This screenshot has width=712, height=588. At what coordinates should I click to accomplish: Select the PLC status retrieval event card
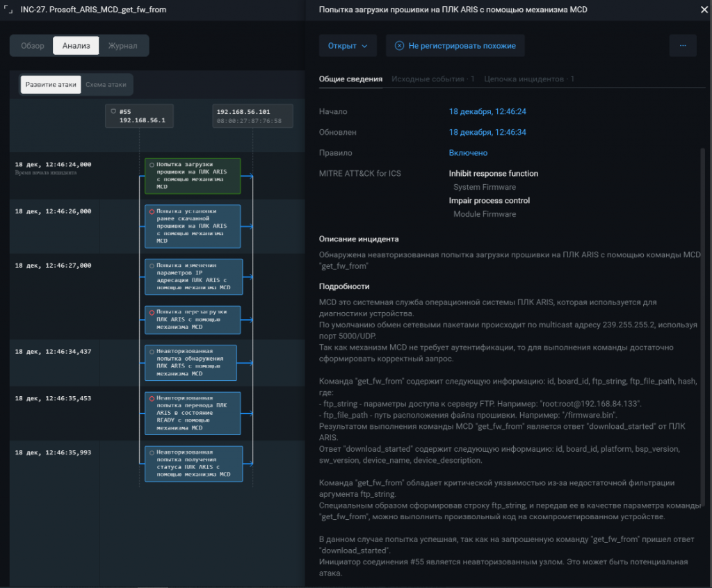coord(193,464)
